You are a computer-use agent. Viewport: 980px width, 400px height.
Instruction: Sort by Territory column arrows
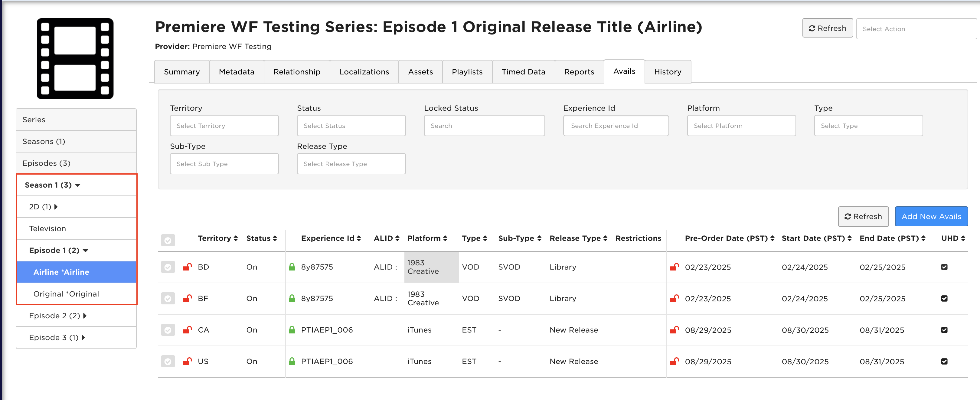(236, 238)
